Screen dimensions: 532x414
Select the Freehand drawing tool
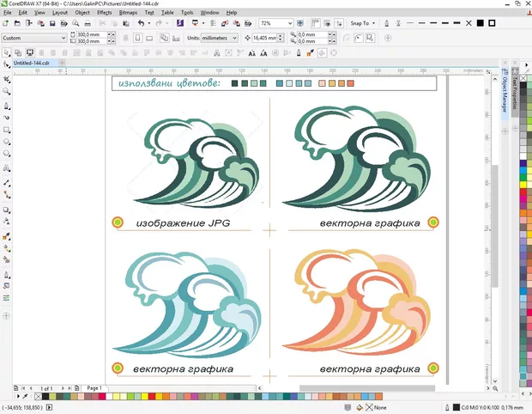click(6, 107)
